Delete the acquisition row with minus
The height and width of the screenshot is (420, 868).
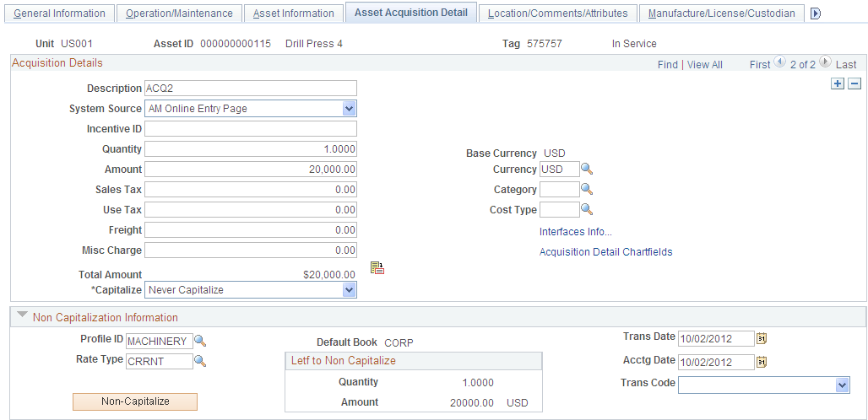tap(854, 83)
